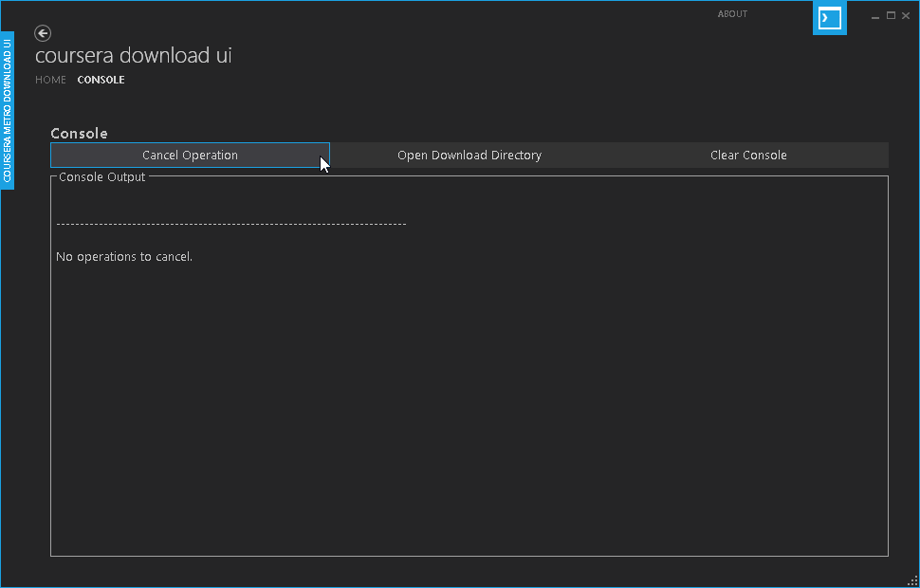Click the Coursera Metro Download UI side label
The image size is (920, 588).
click(7, 110)
